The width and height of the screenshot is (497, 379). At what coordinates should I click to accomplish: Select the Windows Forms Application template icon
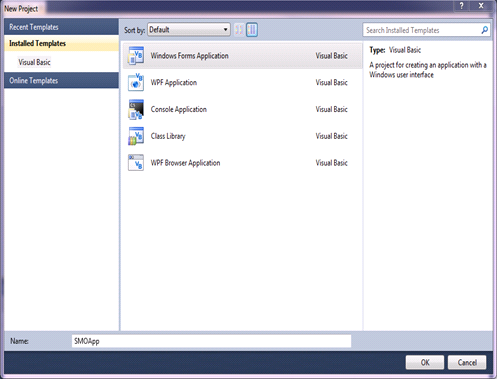coord(136,56)
